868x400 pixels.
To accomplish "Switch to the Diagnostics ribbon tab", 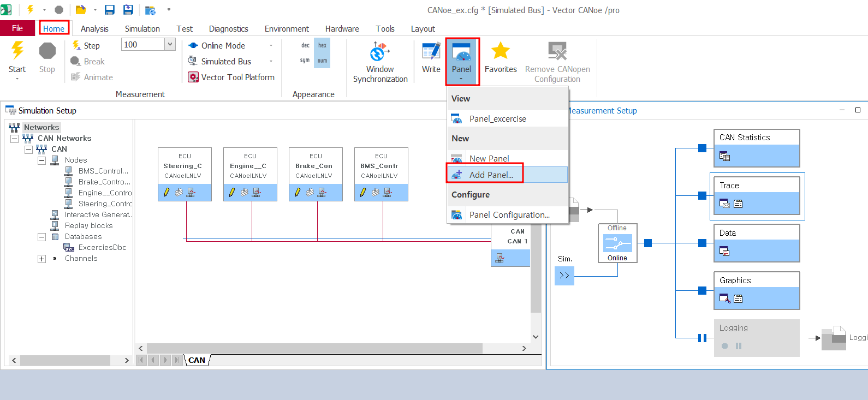I will (x=228, y=29).
